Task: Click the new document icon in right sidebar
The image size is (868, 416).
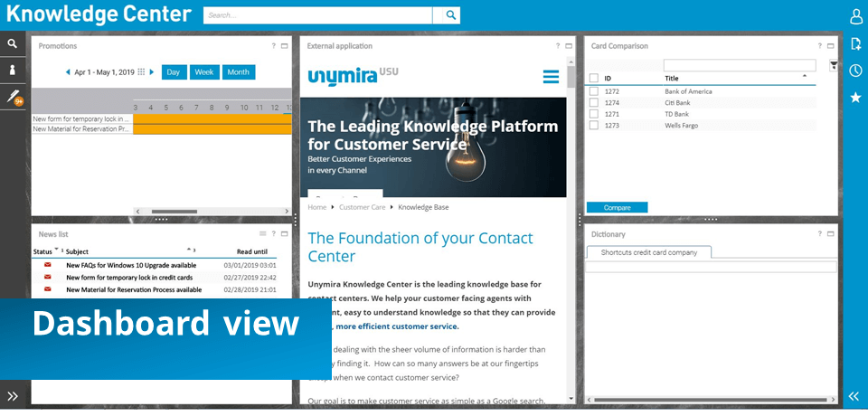Action: (x=856, y=43)
